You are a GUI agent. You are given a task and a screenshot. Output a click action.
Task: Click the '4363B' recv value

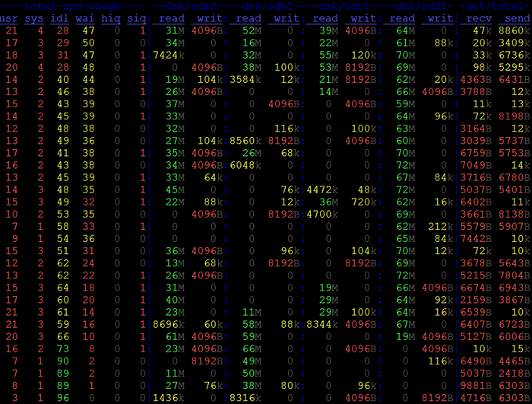[476, 80]
